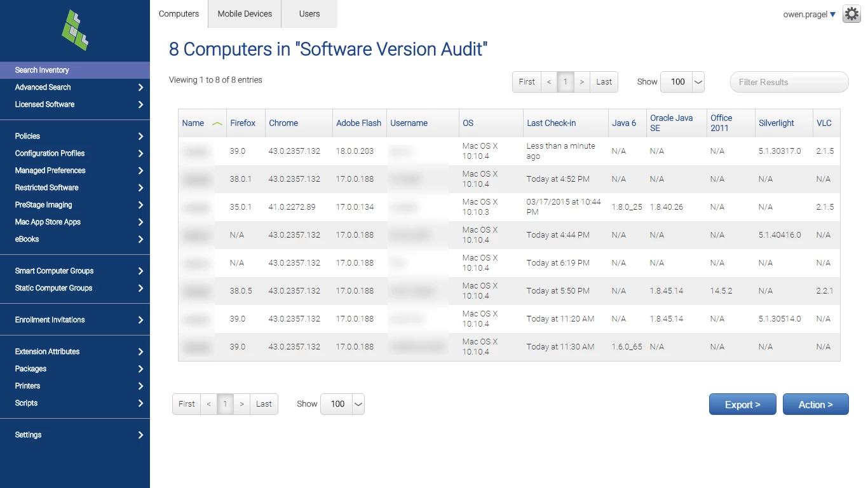Viewport: 868px width, 488px height.
Task: Click the Name column sort arrow
Action: [217, 123]
